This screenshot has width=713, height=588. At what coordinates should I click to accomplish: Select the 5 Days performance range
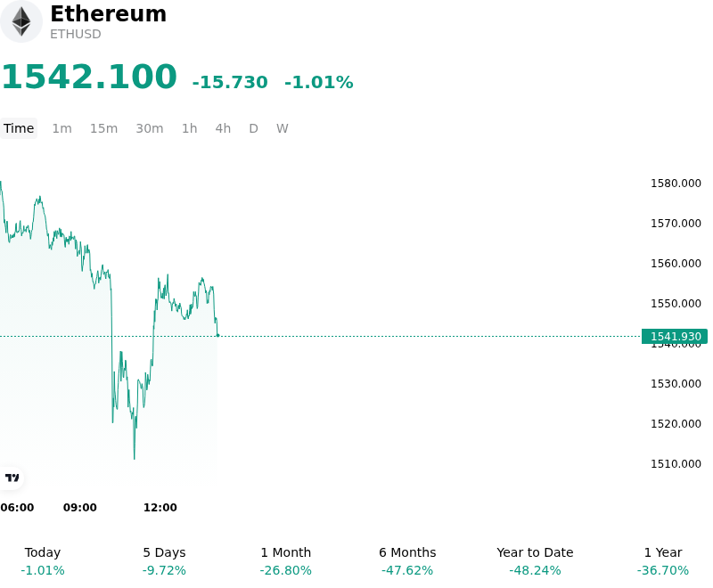(164, 561)
